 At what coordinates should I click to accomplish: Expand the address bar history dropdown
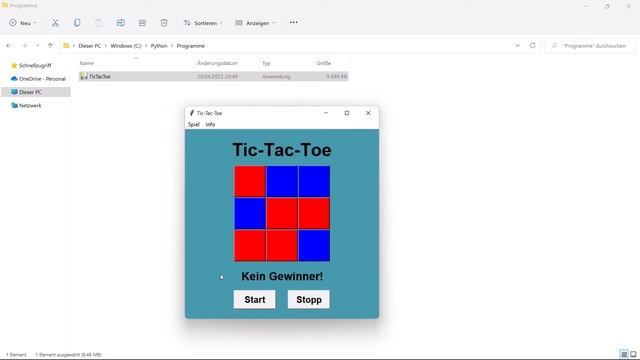518,46
